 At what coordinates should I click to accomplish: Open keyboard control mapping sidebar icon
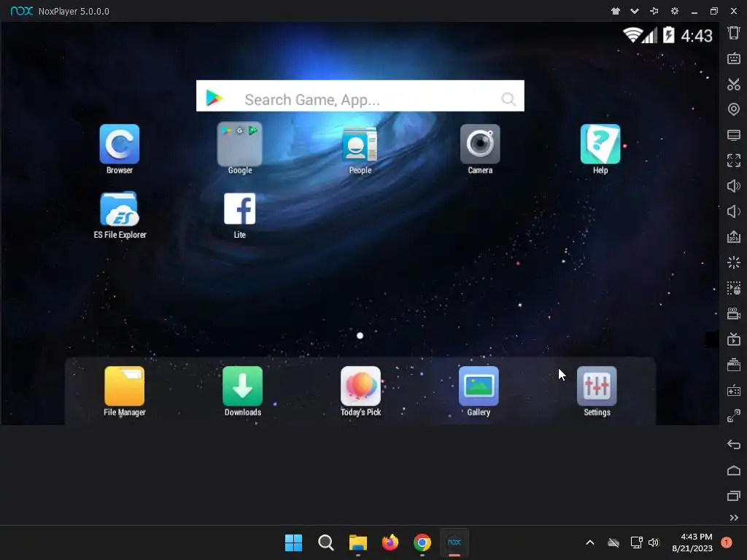coord(734,58)
